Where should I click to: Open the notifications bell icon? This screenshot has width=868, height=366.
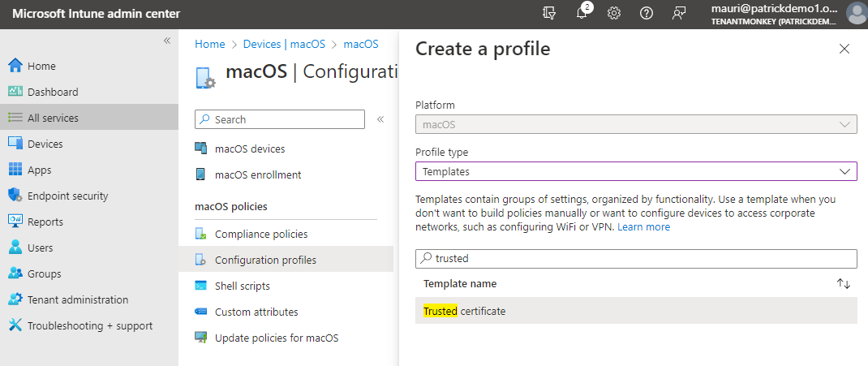tap(582, 14)
